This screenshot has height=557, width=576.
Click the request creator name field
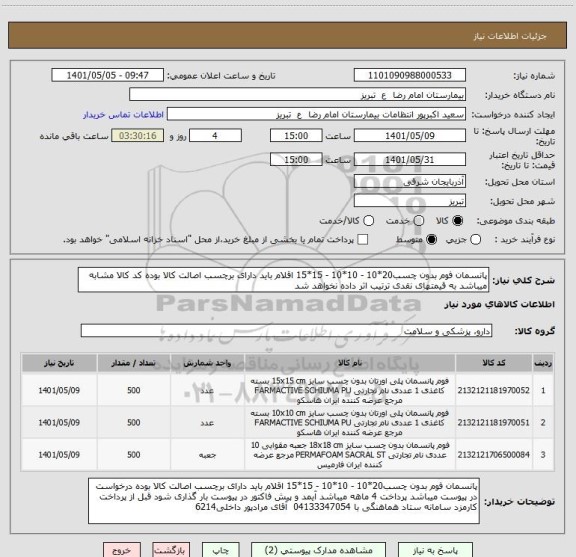tap(316, 114)
